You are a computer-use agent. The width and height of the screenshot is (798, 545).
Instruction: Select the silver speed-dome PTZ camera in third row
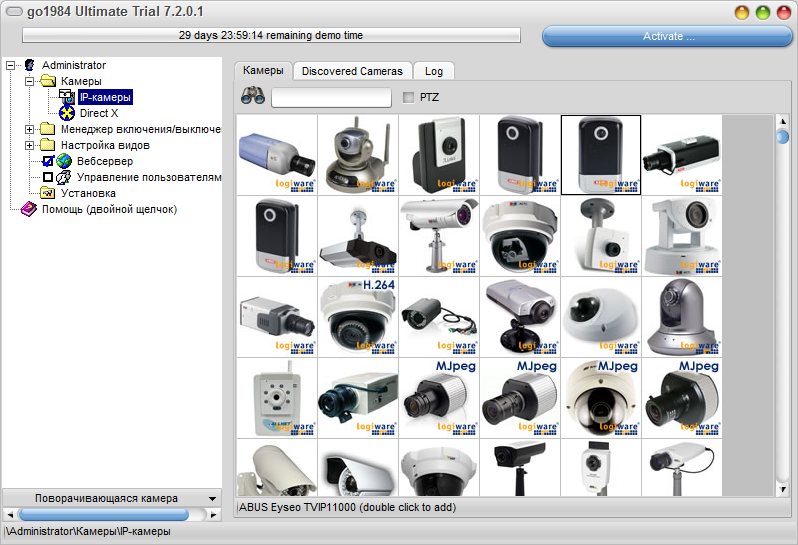682,317
